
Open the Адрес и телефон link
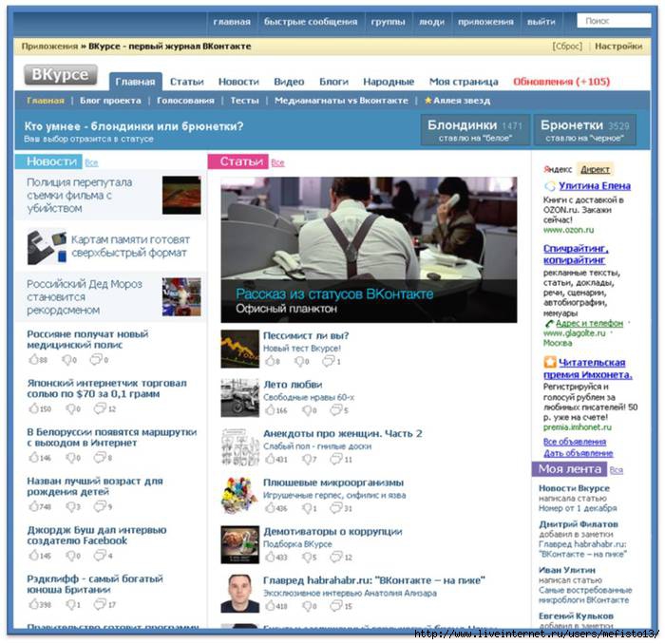[589, 323]
